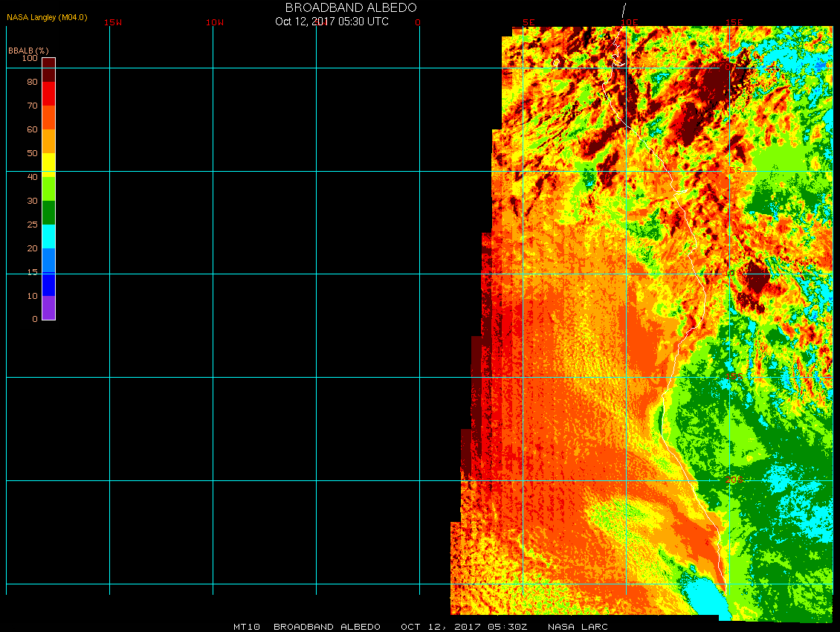This screenshot has height=632, width=840.
Task: Select the purple 0–10 legend swatch
Action: tap(49, 308)
